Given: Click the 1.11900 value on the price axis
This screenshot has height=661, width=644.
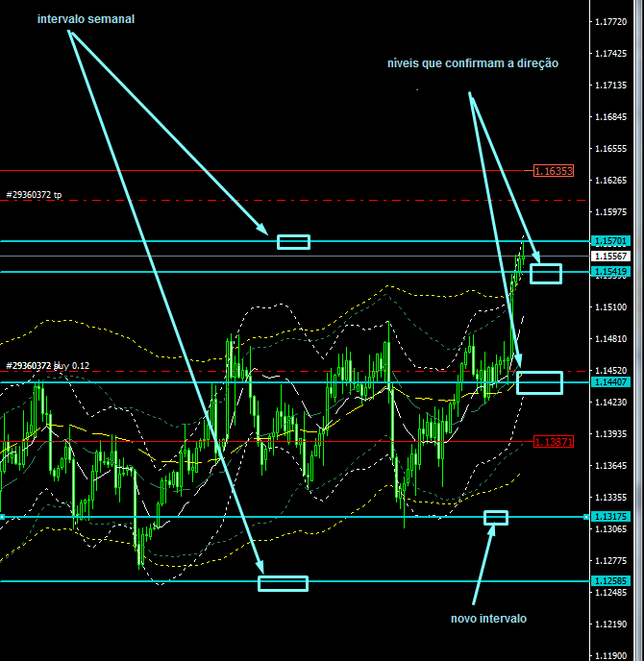Looking at the screenshot, I should click(612, 656).
